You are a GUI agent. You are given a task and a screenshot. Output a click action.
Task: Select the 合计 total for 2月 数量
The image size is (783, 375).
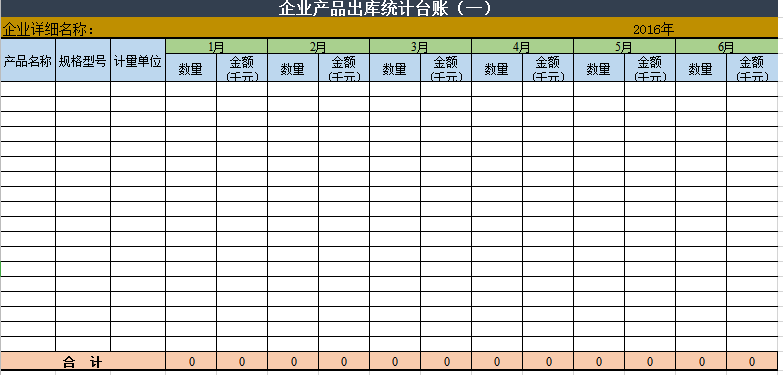click(x=293, y=362)
